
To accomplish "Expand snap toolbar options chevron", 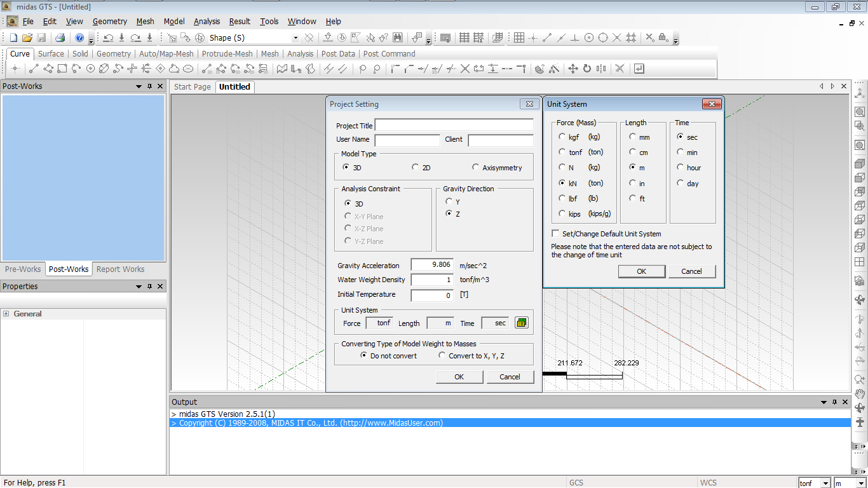I will (675, 40).
